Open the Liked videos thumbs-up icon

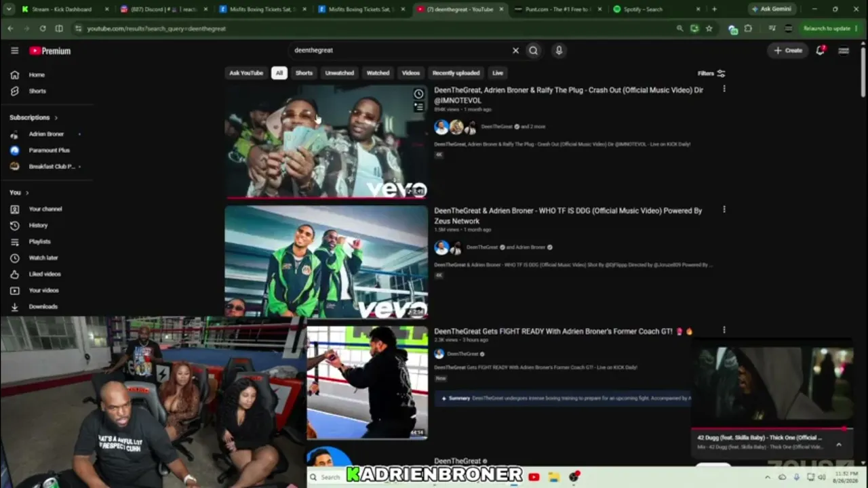point(15,274)
